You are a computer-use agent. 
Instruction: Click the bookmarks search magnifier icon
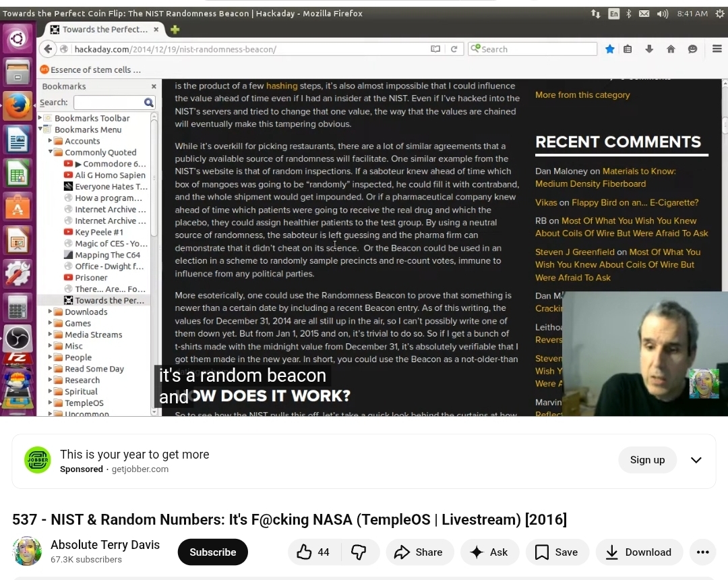[148, 102]
